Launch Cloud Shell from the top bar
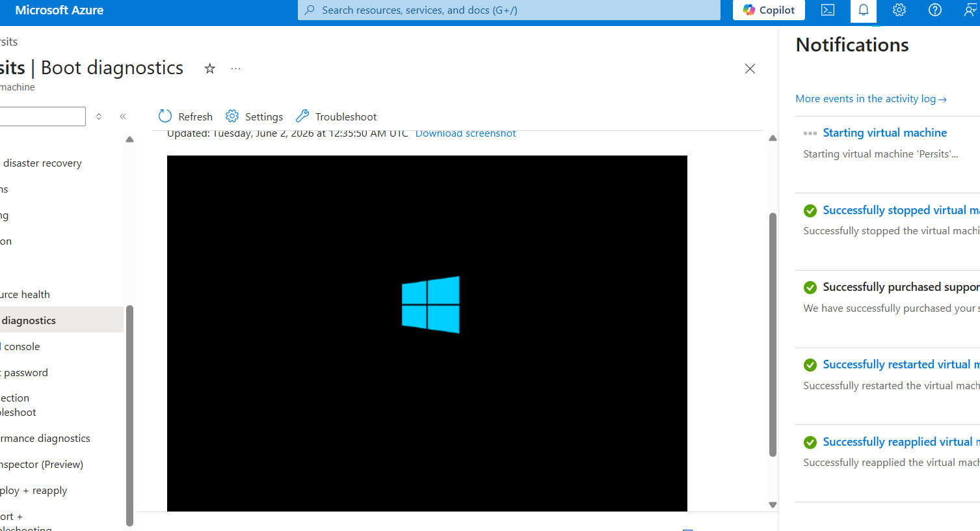The width and height of the screenshot is (980, 531). point(828,10)
